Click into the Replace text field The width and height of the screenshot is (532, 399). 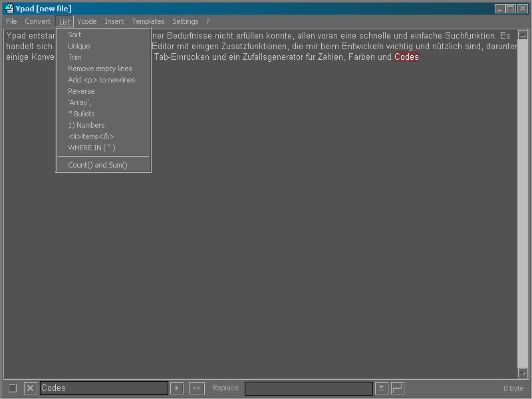point(309,388)
